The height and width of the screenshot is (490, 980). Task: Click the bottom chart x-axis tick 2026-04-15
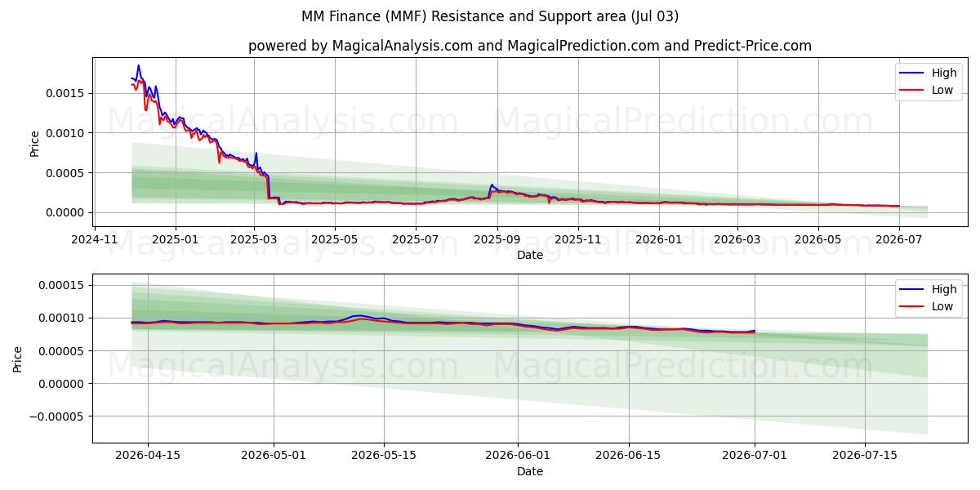[147, 457]
